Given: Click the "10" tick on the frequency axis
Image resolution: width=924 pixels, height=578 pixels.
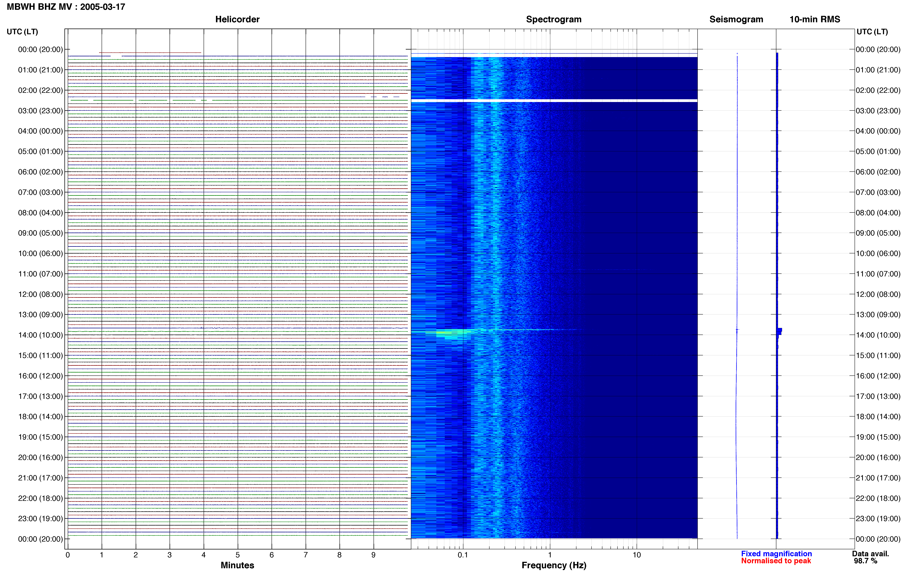Looking at the screenshot, I should pos(637,555).
